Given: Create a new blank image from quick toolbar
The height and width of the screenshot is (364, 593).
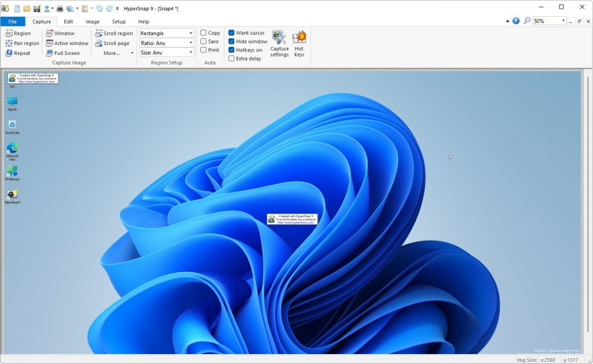Looking at the screenshot, I should pyautogui.click(x=17, y=8).
